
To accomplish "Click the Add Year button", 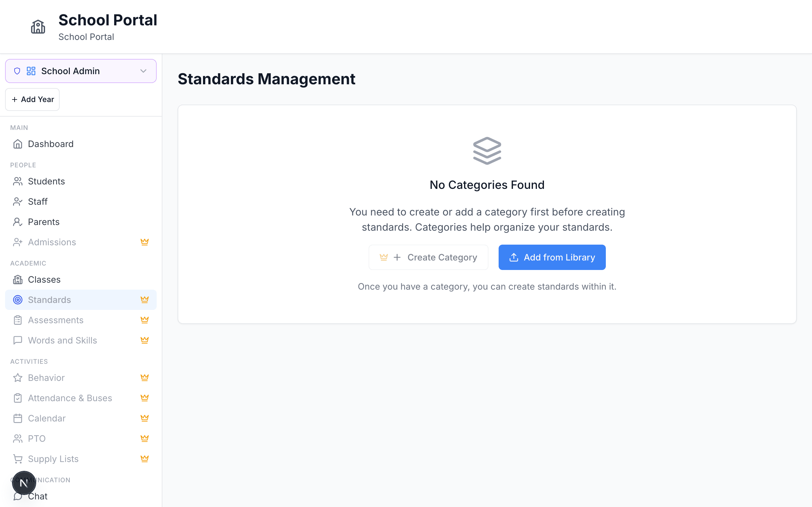I will pyautogui.click(x=33, y=99).
